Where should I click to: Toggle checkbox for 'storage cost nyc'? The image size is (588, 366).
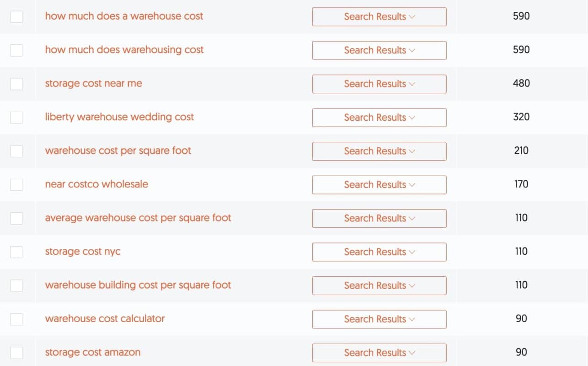16,252
